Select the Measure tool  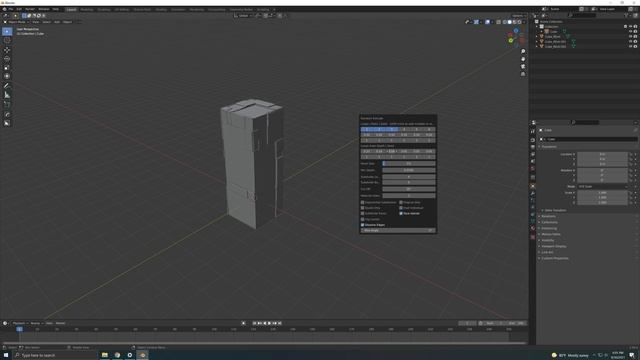coord(7,95)
